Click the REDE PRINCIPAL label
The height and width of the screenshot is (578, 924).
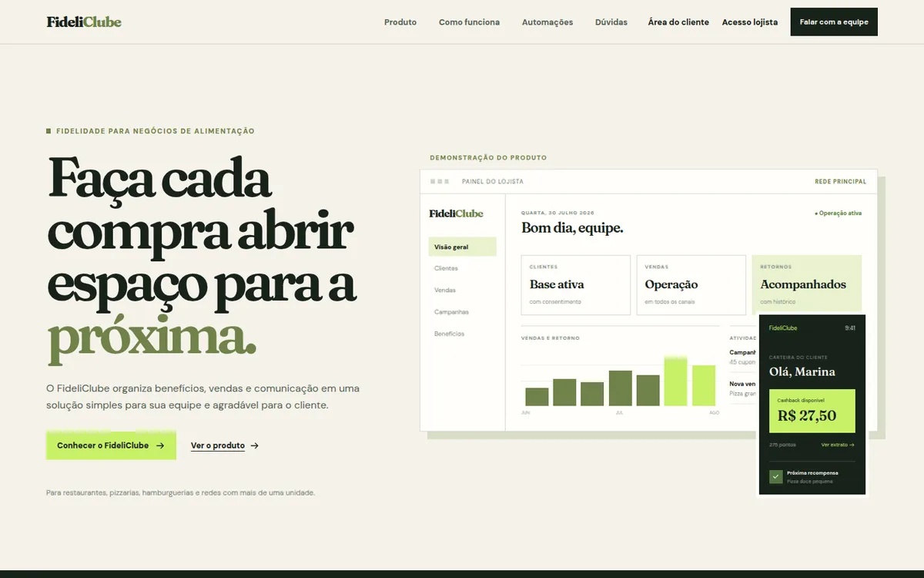pos(840,182)
